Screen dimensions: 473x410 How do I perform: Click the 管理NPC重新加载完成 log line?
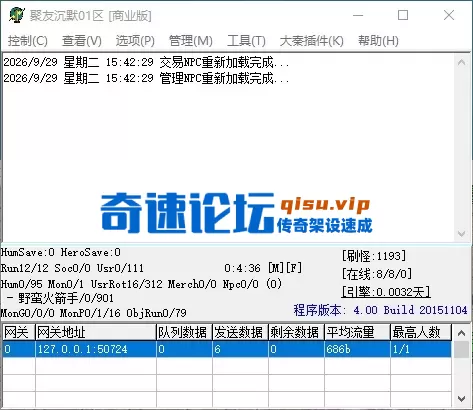[146, 78]
